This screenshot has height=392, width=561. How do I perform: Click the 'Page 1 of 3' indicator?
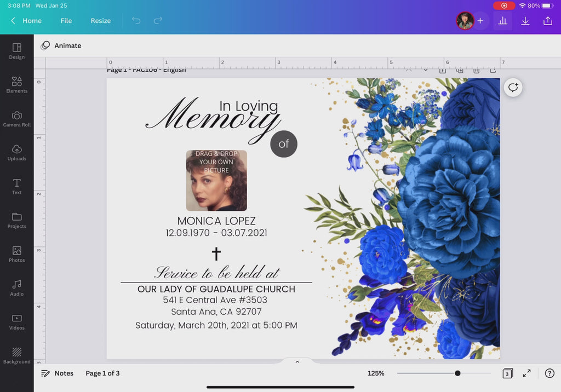click(102, 373)
